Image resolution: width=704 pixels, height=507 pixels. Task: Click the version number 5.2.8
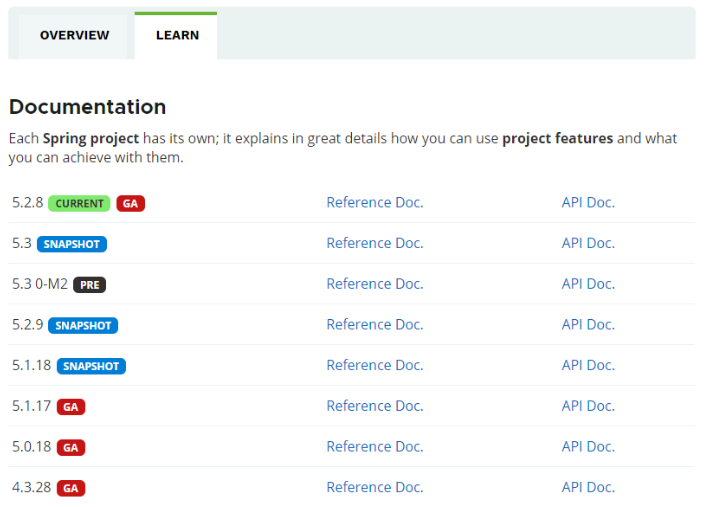27,203
